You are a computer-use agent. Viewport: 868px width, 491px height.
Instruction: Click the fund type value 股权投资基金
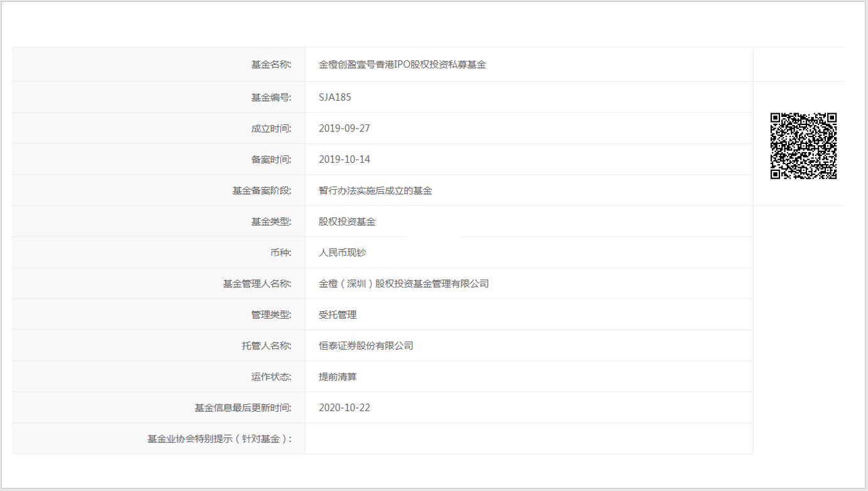[x=347, y=221]
